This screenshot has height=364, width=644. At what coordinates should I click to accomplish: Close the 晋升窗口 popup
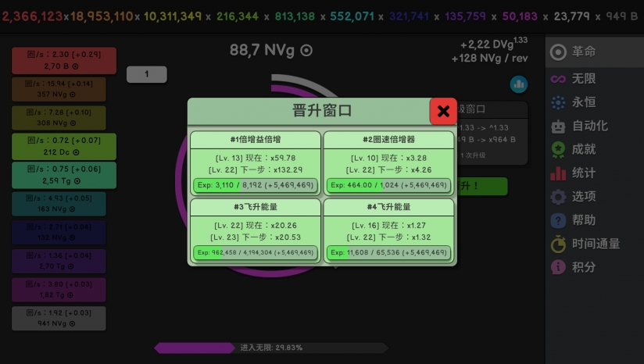[443, 111]
